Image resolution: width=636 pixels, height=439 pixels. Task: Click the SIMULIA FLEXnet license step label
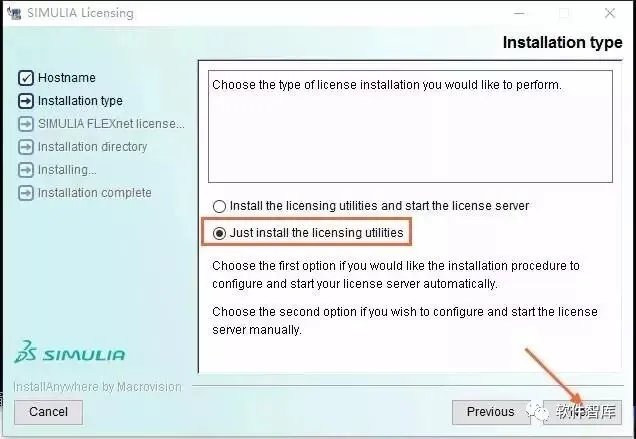click(x=111, y=124)
